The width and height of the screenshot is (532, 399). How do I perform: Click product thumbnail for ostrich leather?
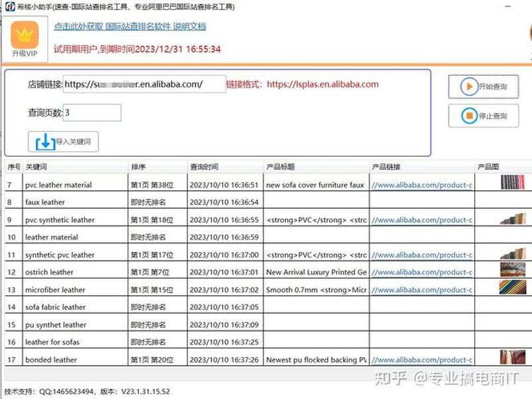(513, 269)
